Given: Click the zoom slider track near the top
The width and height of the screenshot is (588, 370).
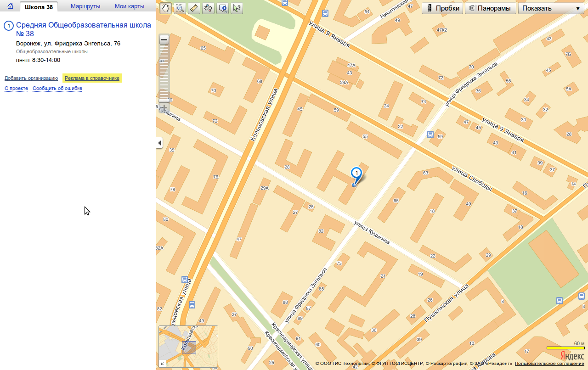Looking at the screenshot, I should point(164,50).
